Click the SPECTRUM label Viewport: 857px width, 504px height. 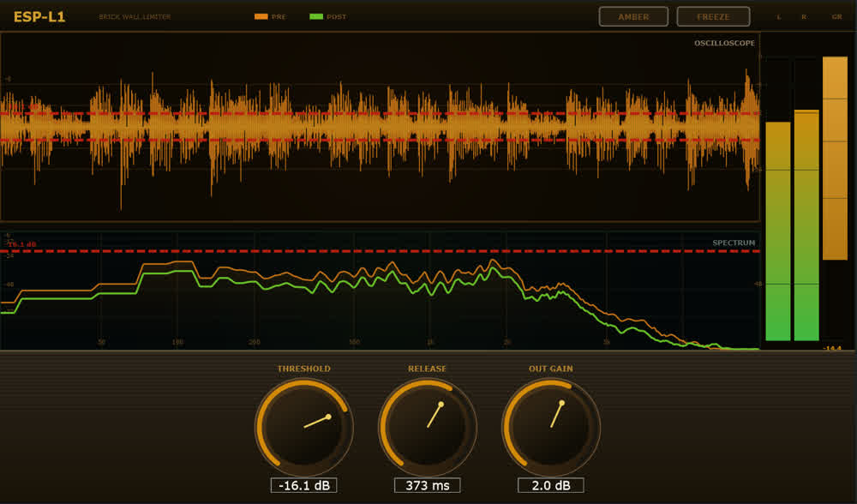[734, 243]
